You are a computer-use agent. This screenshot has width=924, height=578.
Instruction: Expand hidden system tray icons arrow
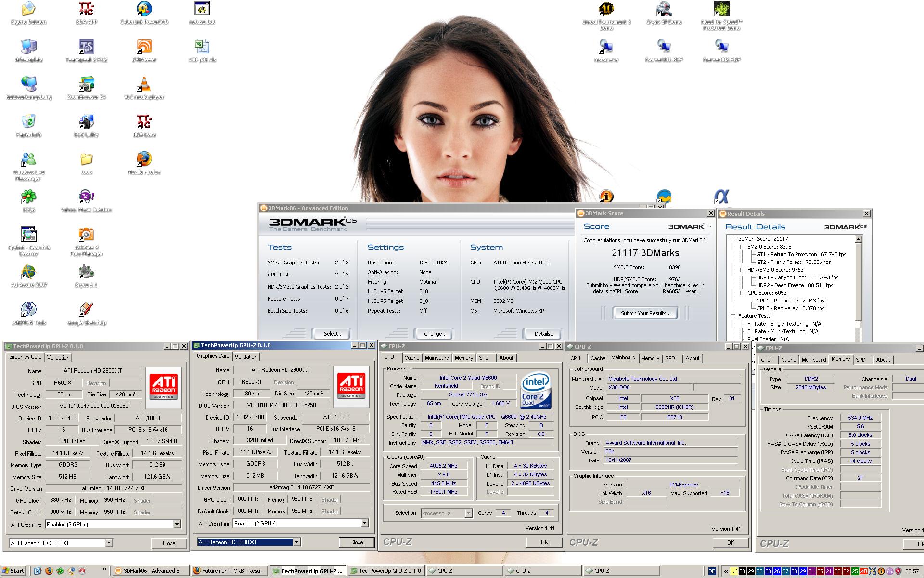(725, 571)
